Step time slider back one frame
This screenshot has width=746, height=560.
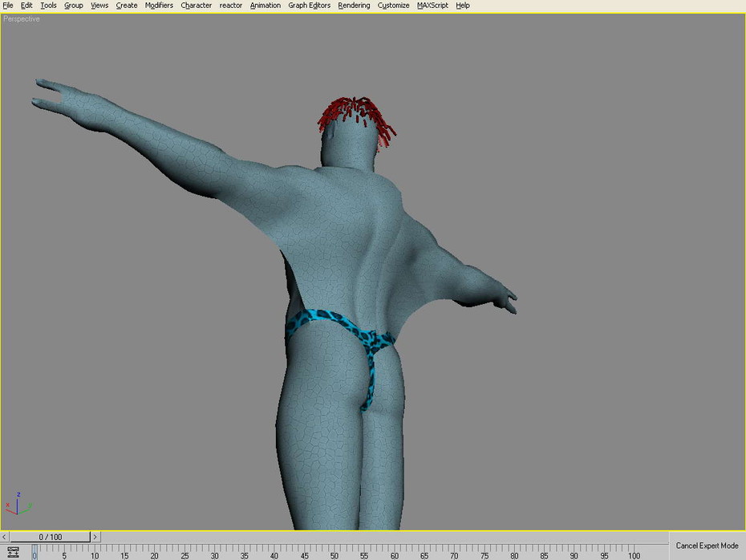pyautogui.click(x=4, y=537)
